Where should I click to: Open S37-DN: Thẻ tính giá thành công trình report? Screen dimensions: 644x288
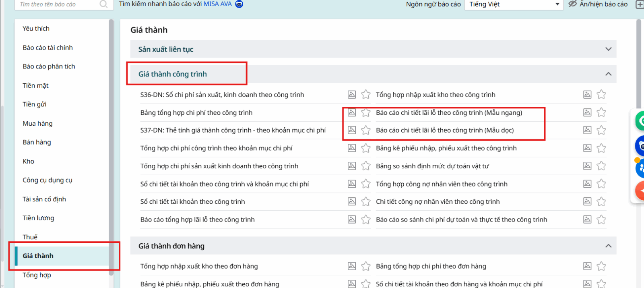233,130
